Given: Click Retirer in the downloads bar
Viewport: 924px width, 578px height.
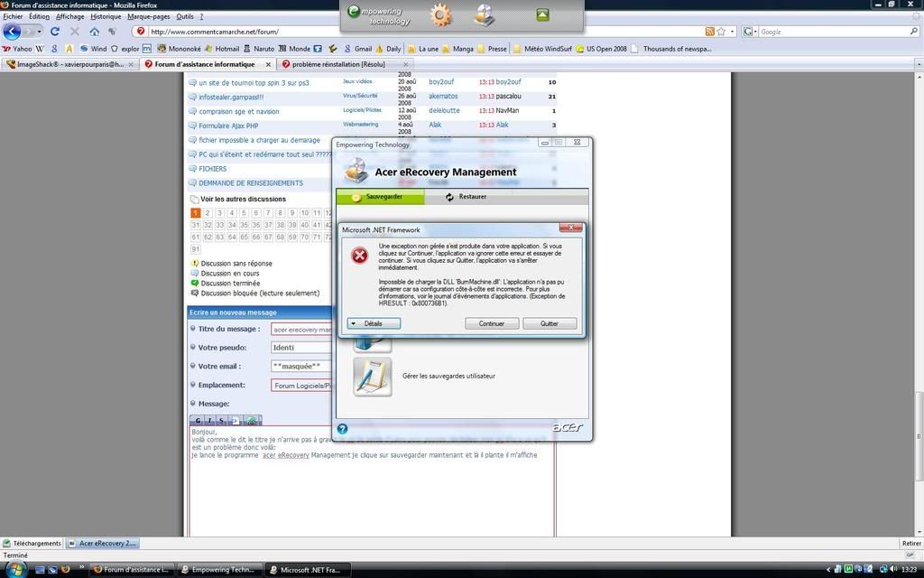Looking at the screenshot, I should pyautogui.click(x=911, y=543).
